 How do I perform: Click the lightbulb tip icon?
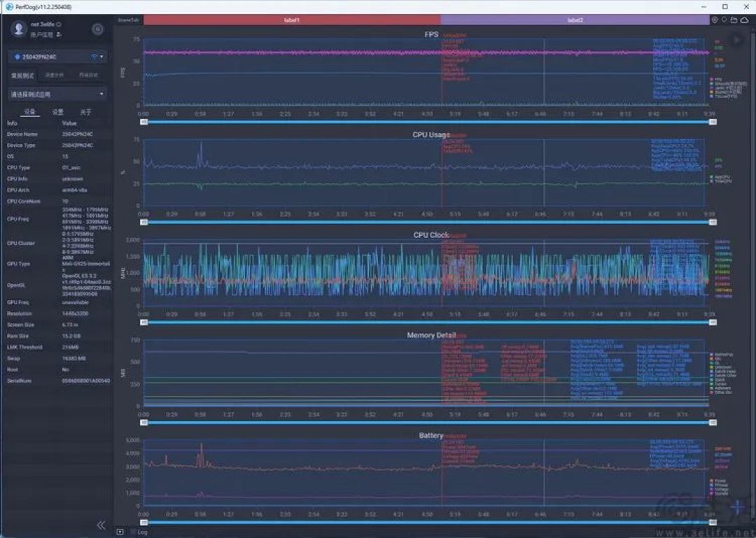click(x=724, y=20)
